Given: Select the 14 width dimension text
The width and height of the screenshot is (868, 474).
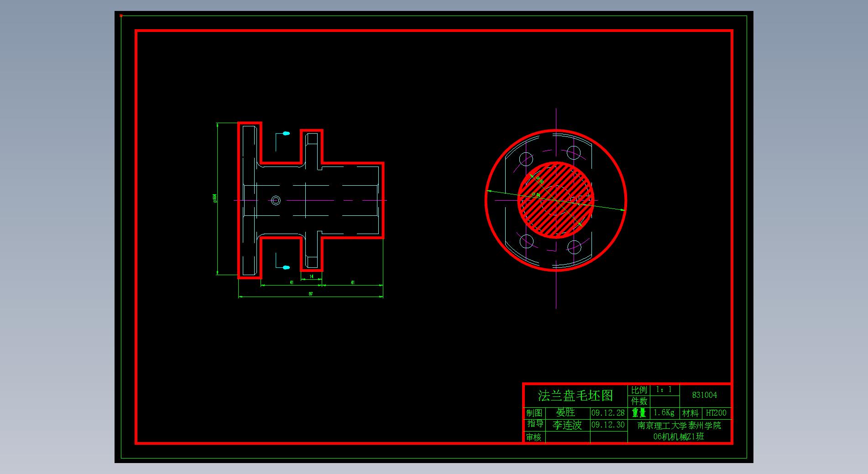Looking at the screenshot, I should tap(312, 276).
